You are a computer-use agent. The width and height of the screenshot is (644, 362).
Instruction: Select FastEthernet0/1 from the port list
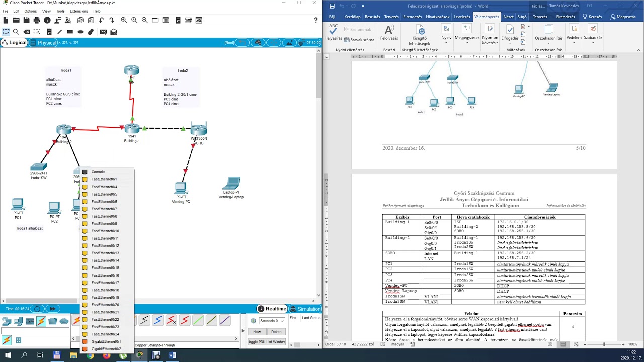pos(108,179)
